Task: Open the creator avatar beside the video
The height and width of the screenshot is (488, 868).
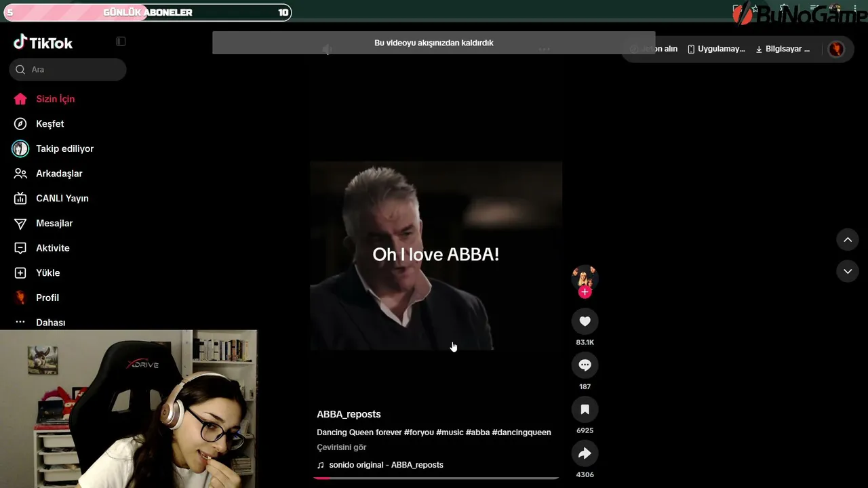Action: tap(585, 277)
